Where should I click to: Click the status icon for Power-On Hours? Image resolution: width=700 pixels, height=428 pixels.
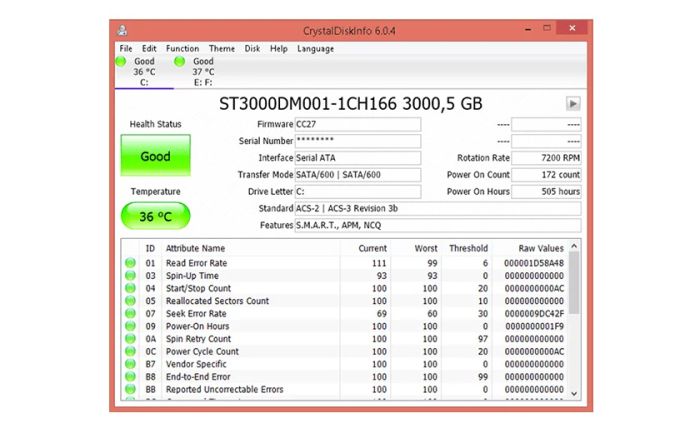130,326
